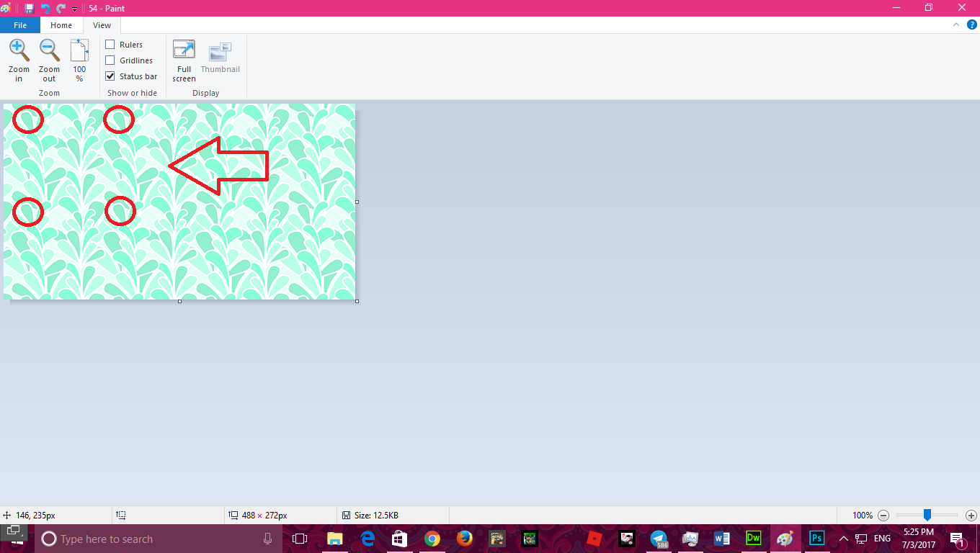Collapse the ribbon with the chevron
The image size is (980, 553).
click(955, 24)
